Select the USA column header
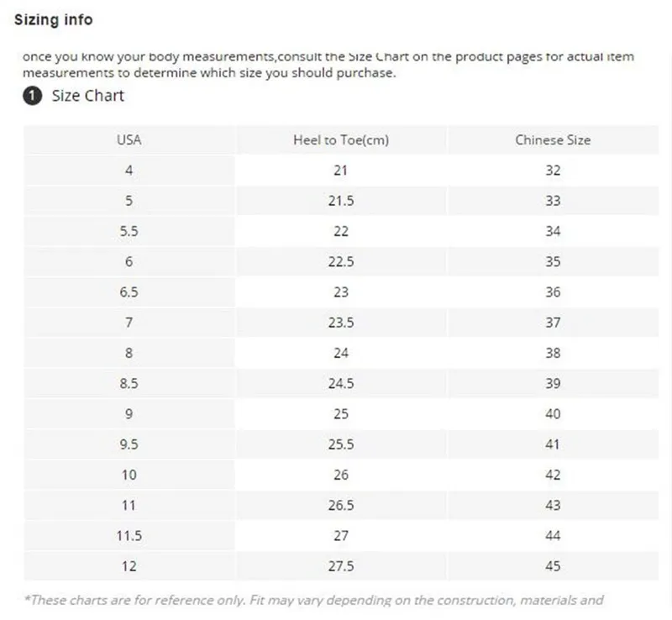The image size is (672, 620). tap(129, 140)
